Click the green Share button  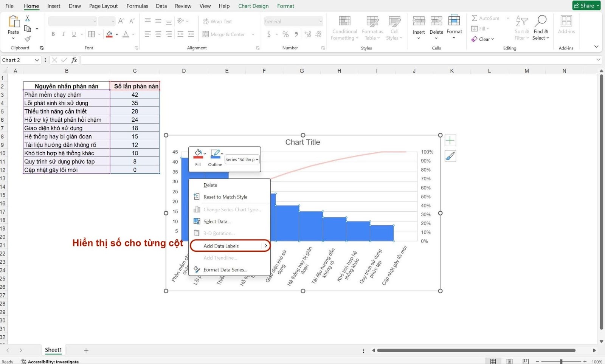[586, 6]
